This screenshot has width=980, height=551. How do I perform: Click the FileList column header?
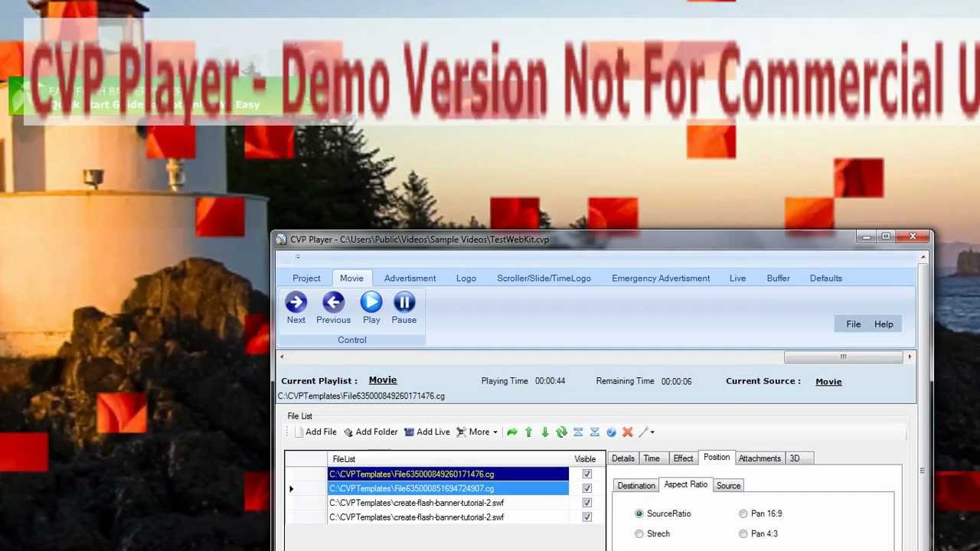(448, 459)
